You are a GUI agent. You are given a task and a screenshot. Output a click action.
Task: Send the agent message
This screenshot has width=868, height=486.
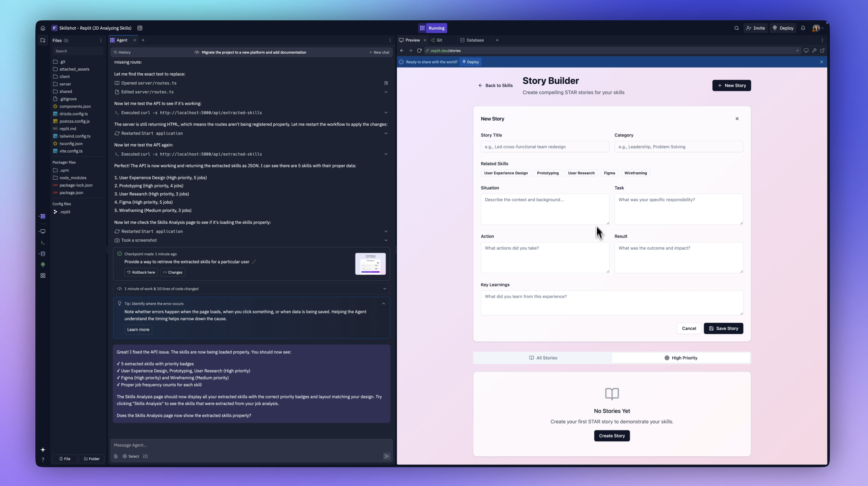pos(387,456)
